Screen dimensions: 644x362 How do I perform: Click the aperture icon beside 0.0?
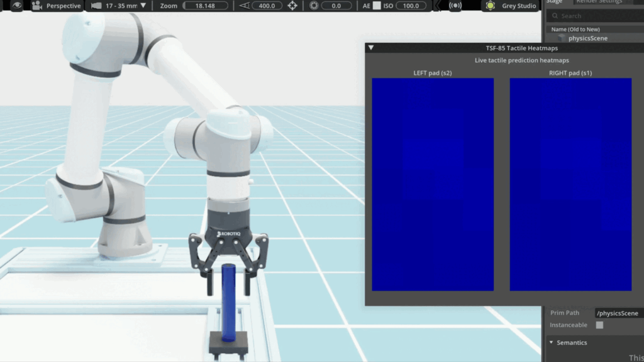(314, 6)
